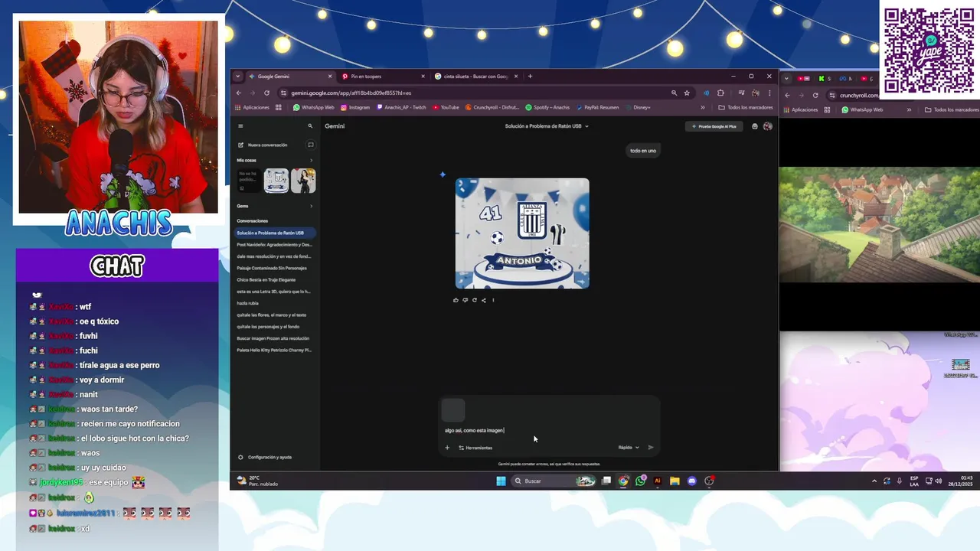Screen dimensions: 980x551
Task: Go back in Gemini browser window
Action: (x=238, y=93)
